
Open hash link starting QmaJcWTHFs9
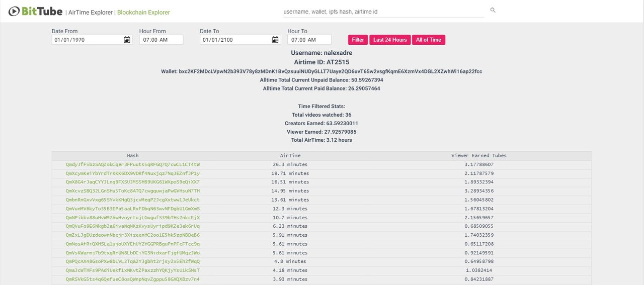pyautogui.click(x=132, y=270)
